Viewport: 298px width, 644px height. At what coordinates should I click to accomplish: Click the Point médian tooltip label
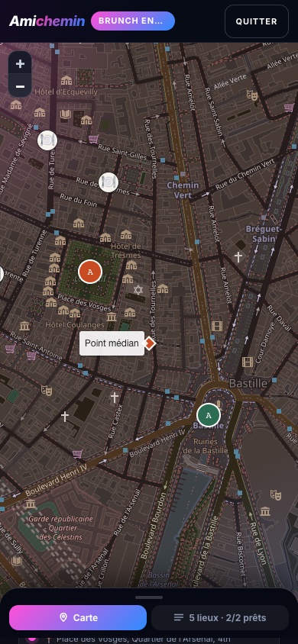112,343
